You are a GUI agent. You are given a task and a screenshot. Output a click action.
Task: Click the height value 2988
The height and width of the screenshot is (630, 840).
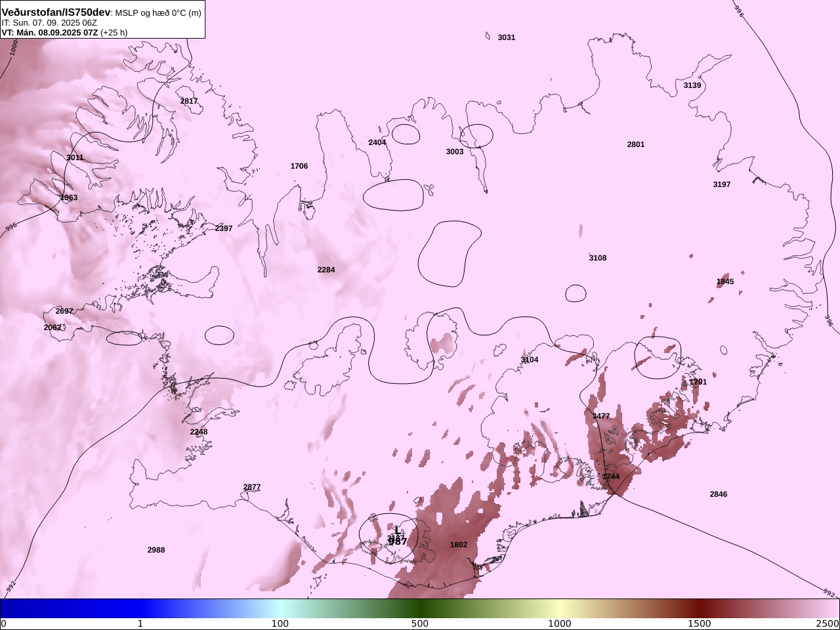[156, 551]
